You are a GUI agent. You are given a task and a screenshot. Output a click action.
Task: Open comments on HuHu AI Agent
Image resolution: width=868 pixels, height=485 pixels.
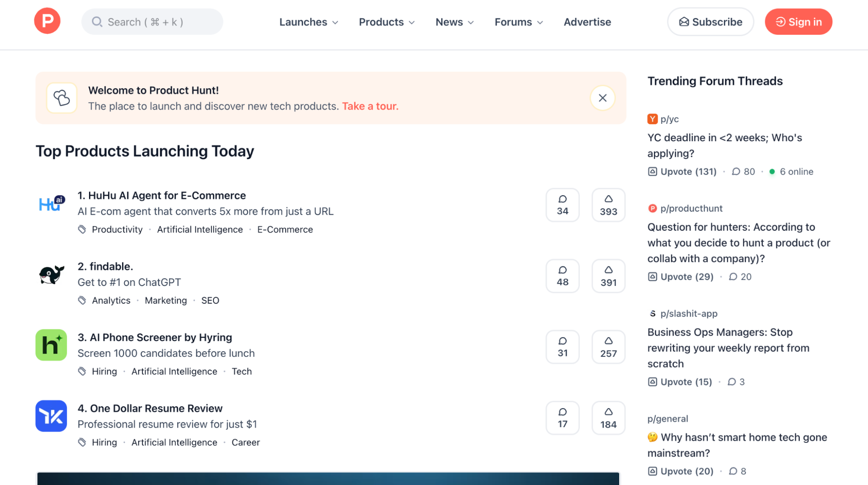[x=562, y=205]
